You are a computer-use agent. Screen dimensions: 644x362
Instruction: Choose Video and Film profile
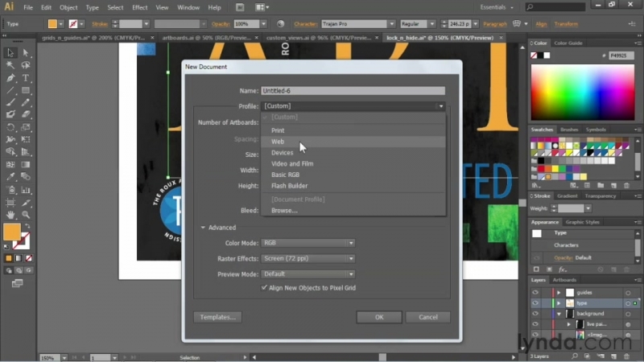point(353,164)
